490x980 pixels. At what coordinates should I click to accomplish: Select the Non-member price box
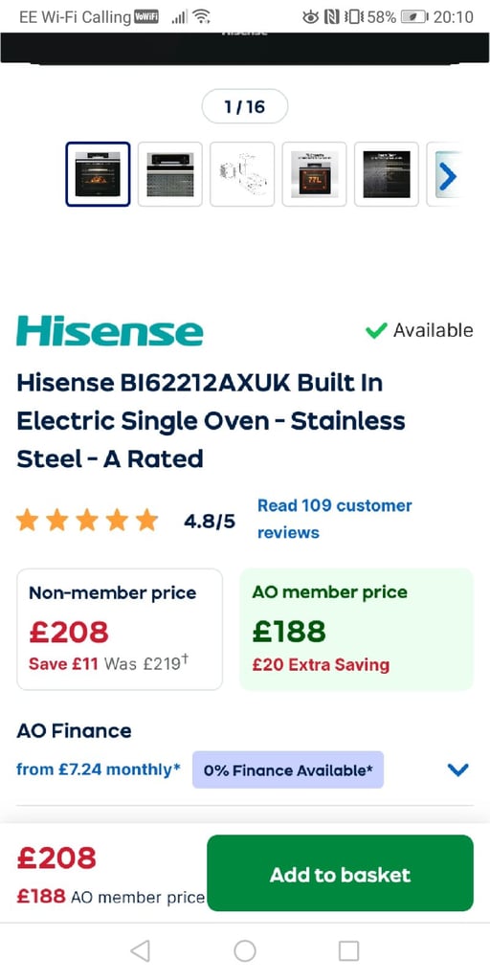tap(120, 630)
